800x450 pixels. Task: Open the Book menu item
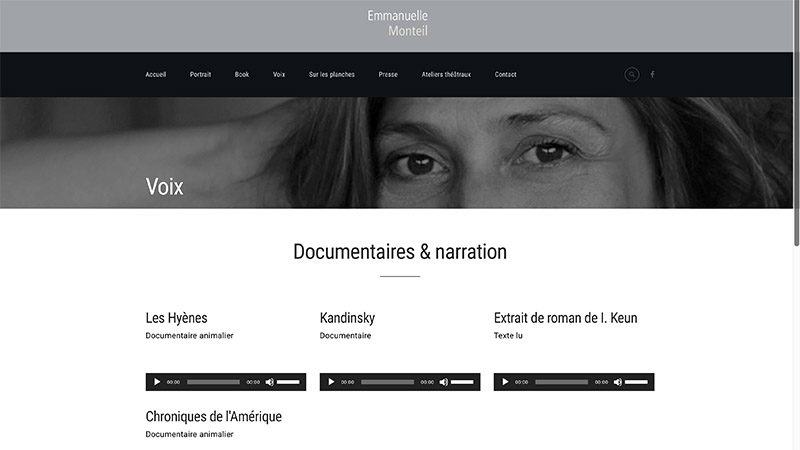click(x=242, y=74)
